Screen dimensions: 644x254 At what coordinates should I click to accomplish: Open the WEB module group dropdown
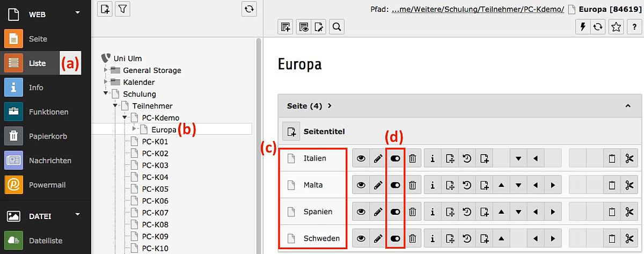(x=78, y=12)
